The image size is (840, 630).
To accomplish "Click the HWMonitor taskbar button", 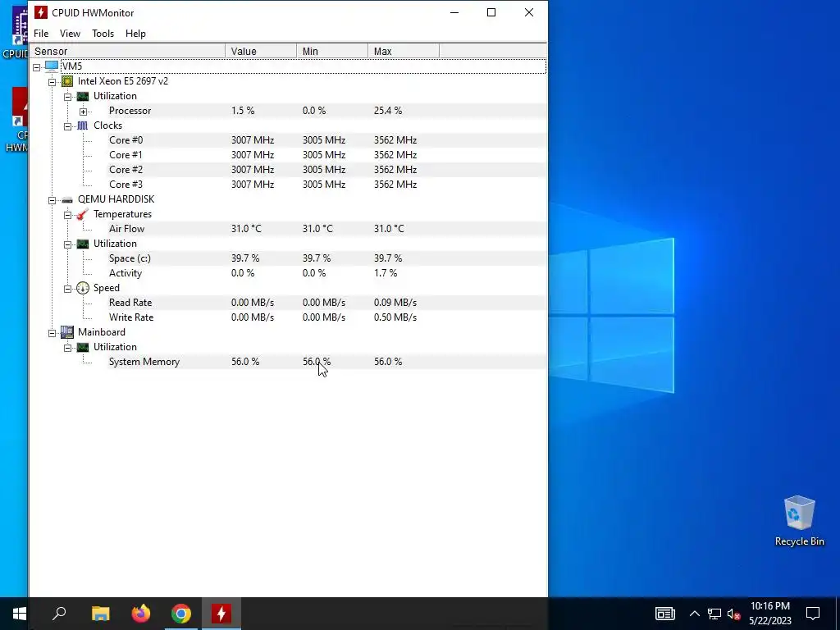I will coord(221,614).
